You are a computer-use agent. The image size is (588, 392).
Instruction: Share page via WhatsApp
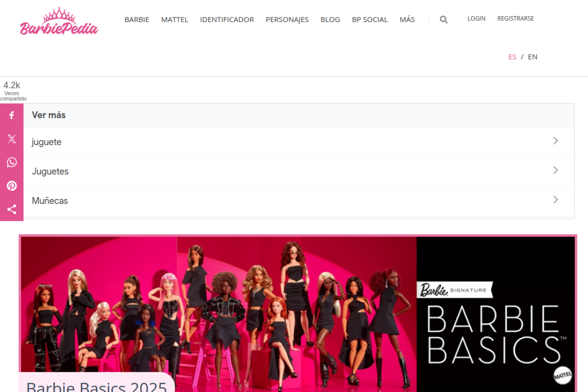pos(11,162)
